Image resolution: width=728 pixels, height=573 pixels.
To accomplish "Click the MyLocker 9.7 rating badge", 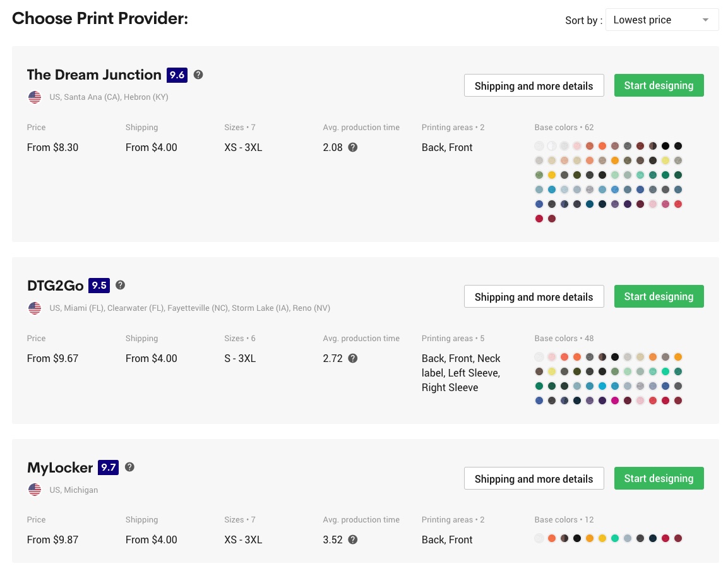I will pos(108,467).
